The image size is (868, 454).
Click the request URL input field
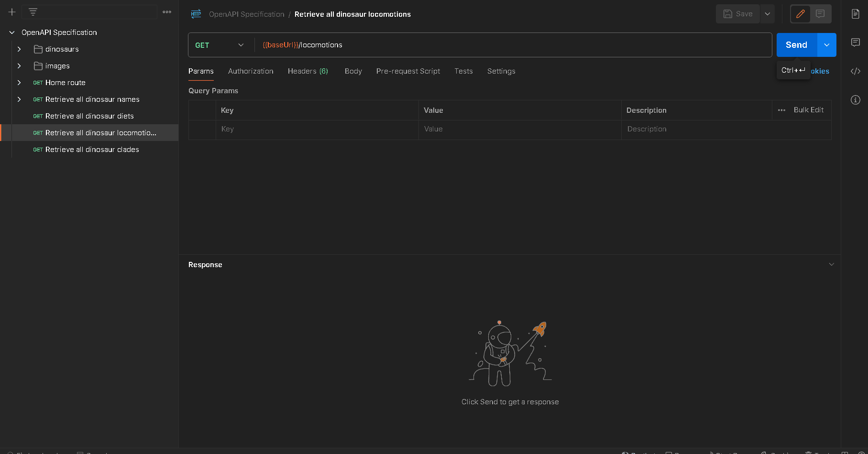pos(512,45)
